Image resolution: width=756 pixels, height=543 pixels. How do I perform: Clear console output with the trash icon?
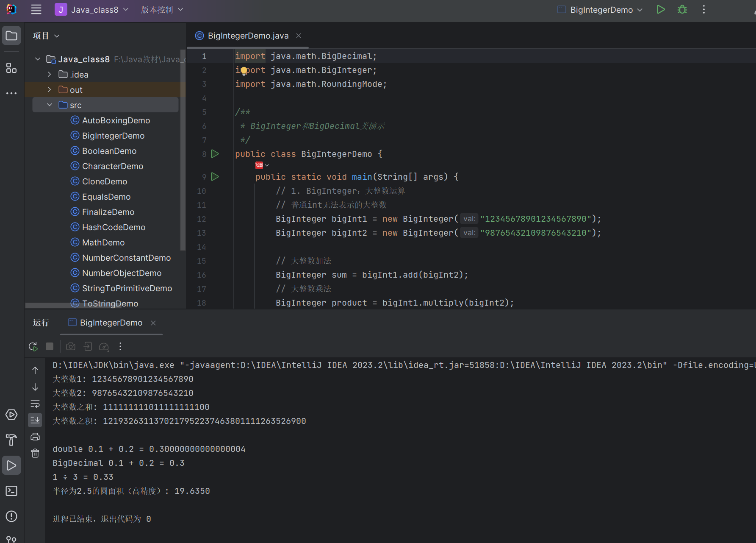coord(35,453)
